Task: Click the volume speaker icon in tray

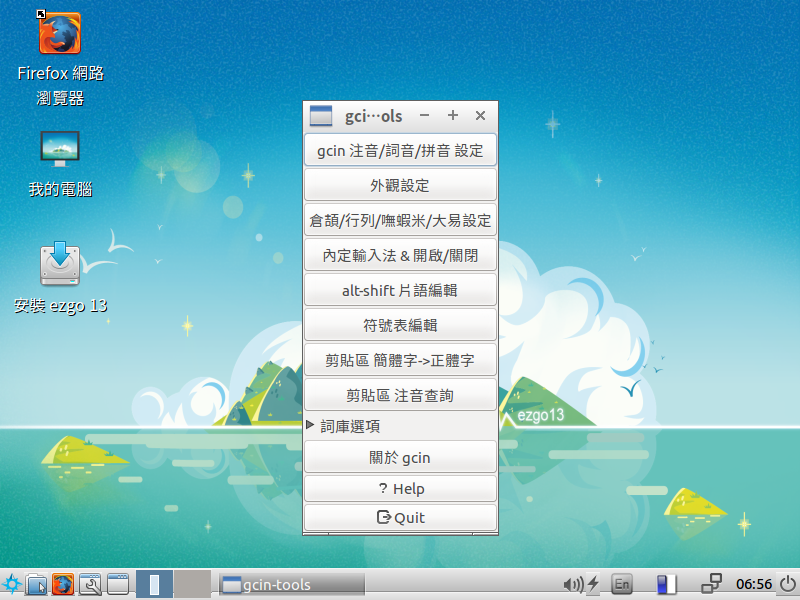Action: pos(573,584)
